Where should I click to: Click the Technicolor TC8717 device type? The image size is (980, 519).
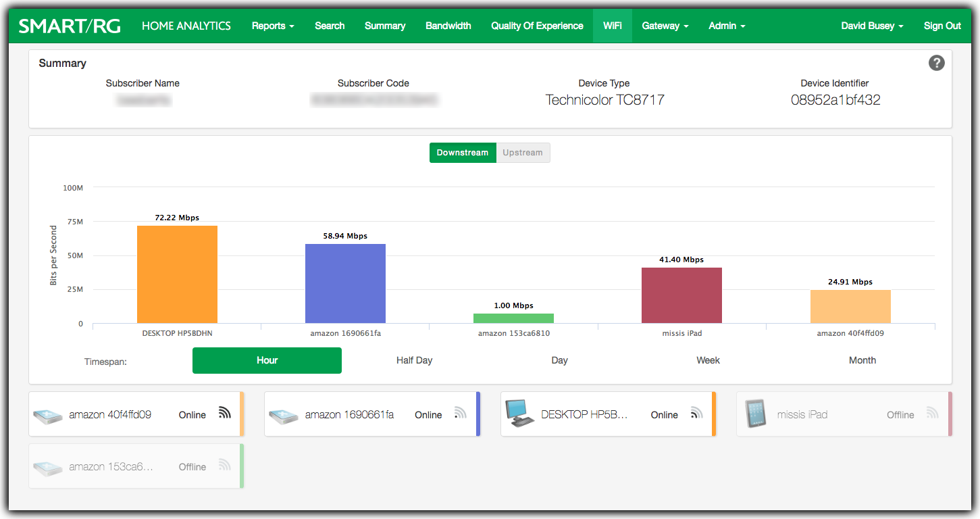point(604,100)
